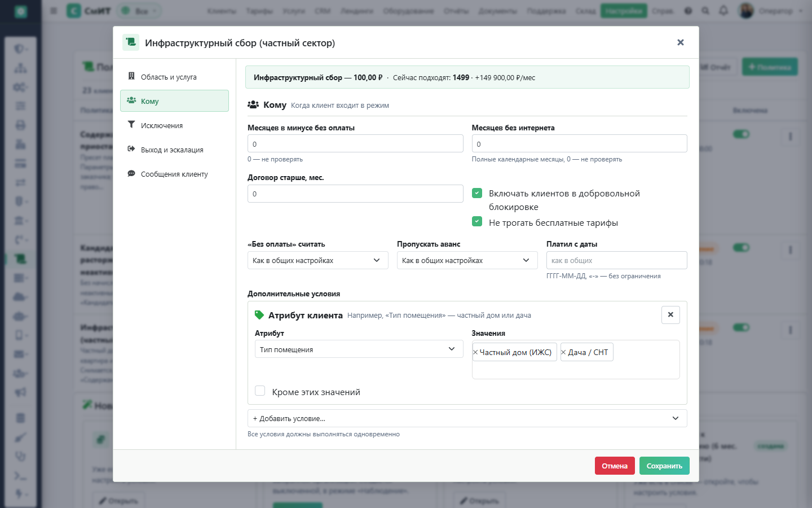Open Настройки in the top navigation
This screenshot has width=812, height=508.
coord(624,11)
